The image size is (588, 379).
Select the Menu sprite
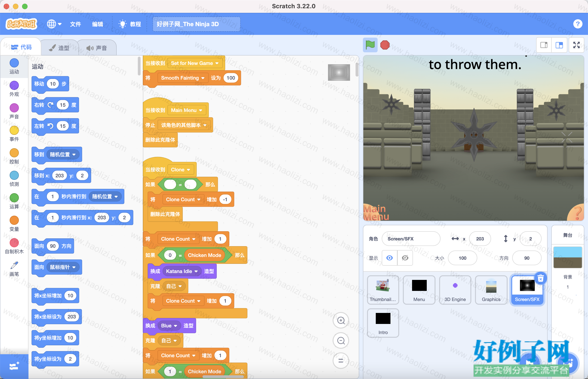[419, 290]
